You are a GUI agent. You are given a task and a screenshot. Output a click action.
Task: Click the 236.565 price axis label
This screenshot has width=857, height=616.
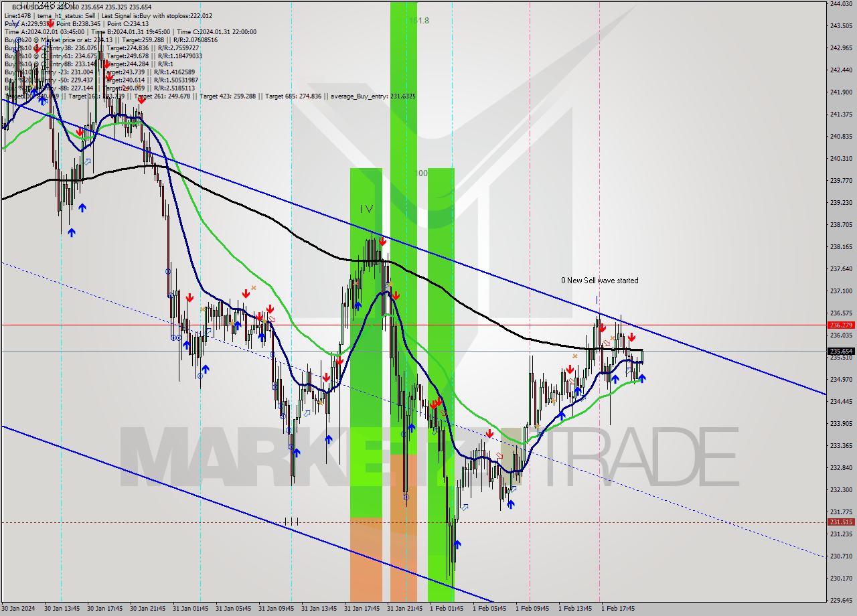[840, 313]
